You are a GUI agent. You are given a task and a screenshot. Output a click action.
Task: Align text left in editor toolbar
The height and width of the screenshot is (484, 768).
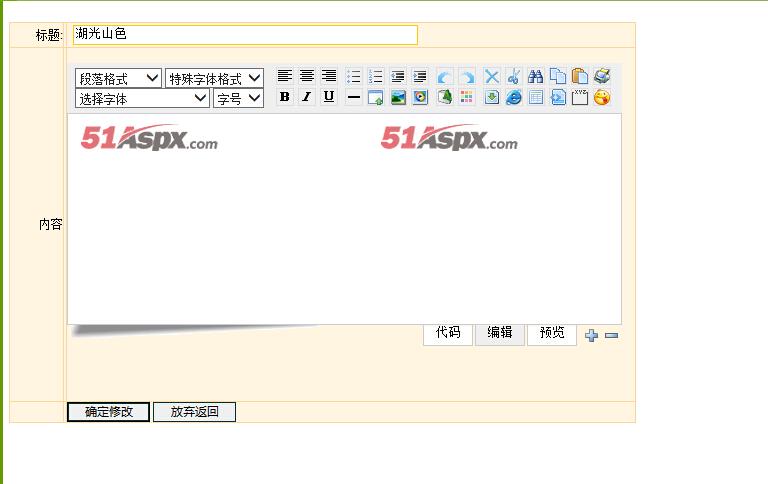(285, 76)
